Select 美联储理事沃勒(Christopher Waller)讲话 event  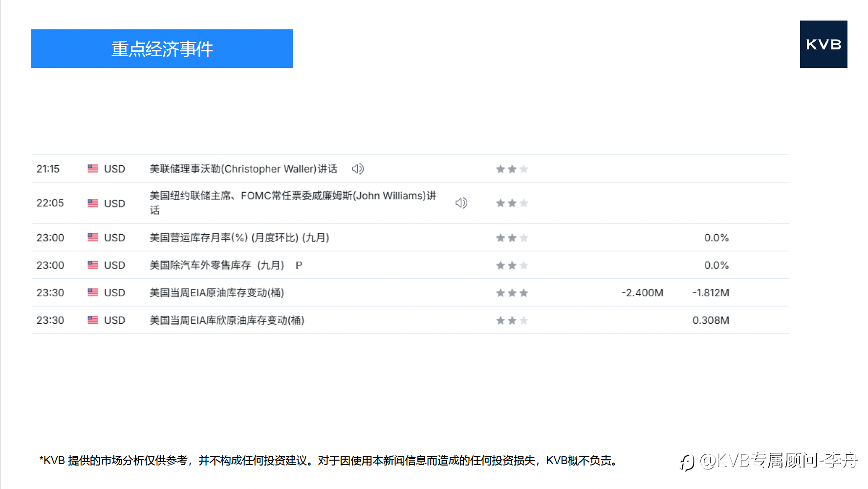pyautogui.click(x=243, y=169)
